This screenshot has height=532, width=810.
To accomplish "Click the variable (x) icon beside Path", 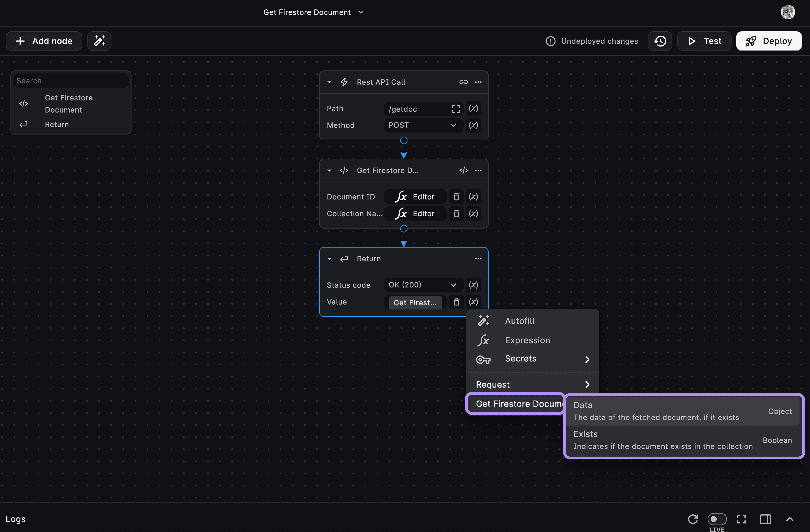I will click(473, 109).
